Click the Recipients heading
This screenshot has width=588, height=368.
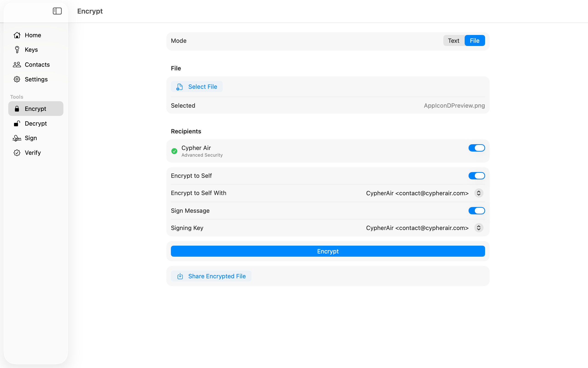click(186, 131)
